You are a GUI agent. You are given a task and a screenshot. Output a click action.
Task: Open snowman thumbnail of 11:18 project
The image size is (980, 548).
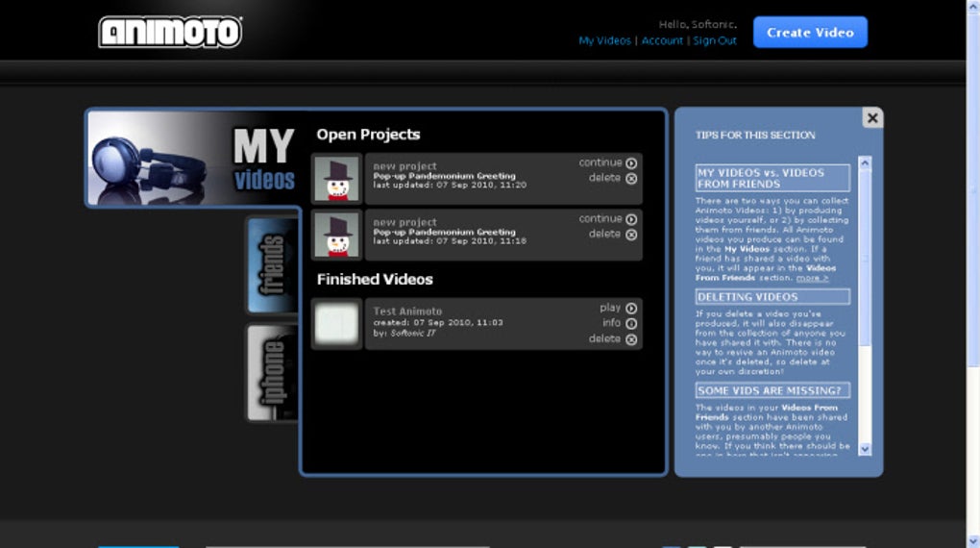pyautogui.click(x=337, y=236)
